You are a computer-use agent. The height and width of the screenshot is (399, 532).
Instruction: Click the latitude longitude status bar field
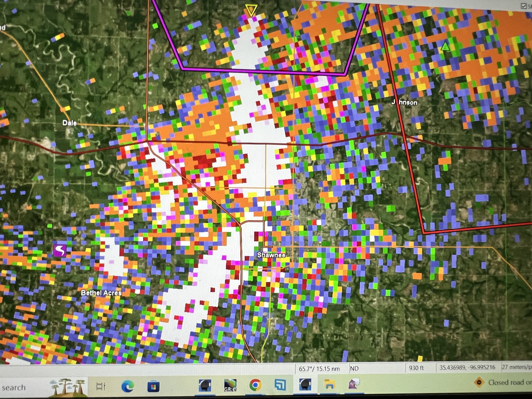(467, 368)
